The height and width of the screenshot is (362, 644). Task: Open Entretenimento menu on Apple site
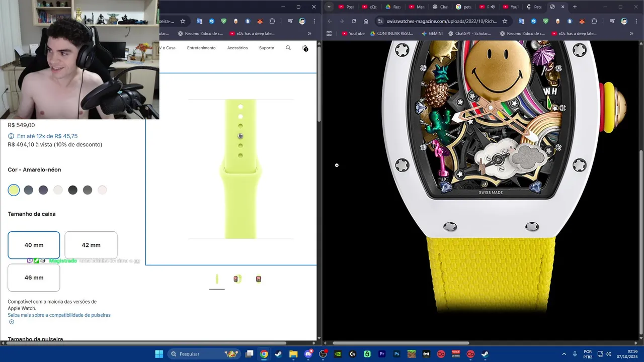(x=201, y=48)
